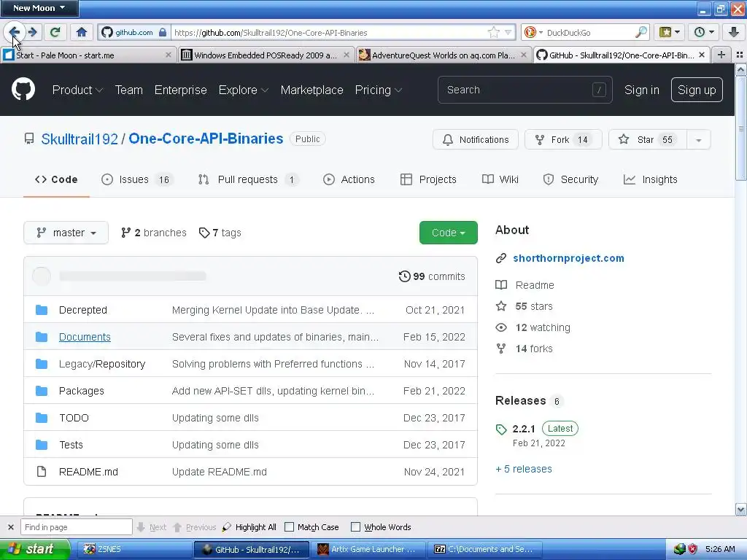
Task: Open the Skulltrail192 owner link
Action: (x=80, y=139)
